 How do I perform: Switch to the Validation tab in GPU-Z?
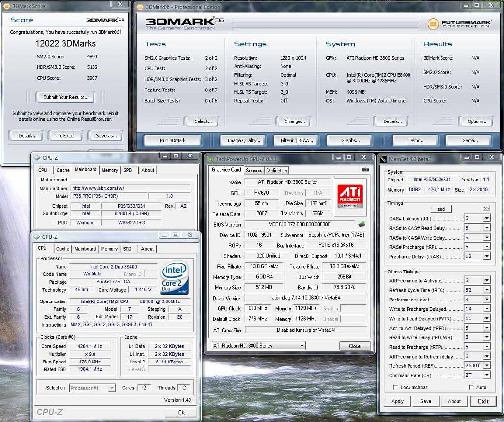pyautogui.click(x=277, y=170)
